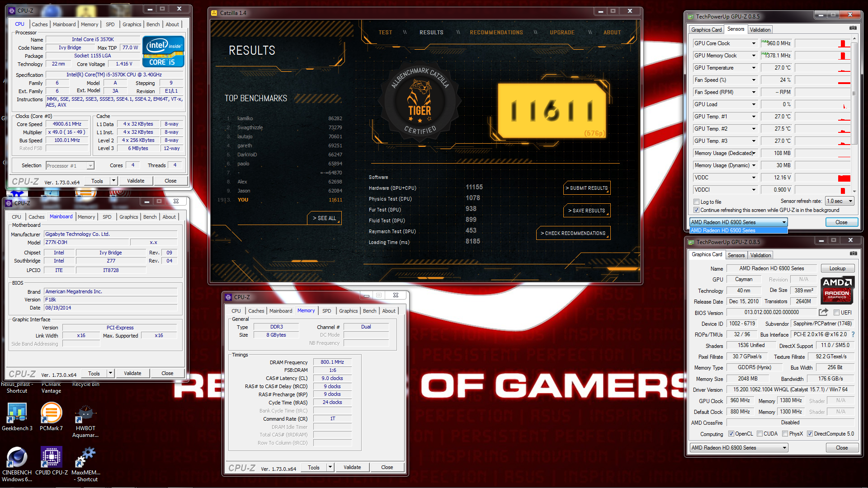Viewport: 868px width, 488px height.
Task: Open the About tab in Catzilla
Action: (612, 33)
